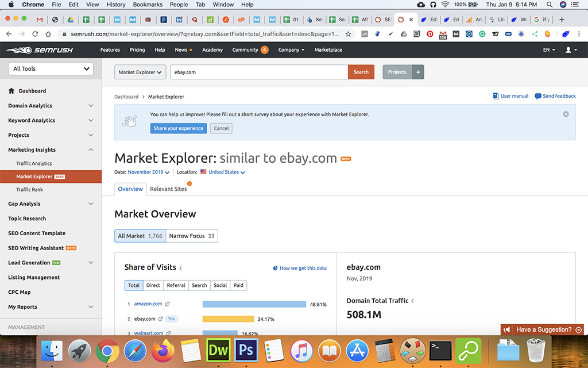
Task: Click orange Search button
Action: coord(361,72)
